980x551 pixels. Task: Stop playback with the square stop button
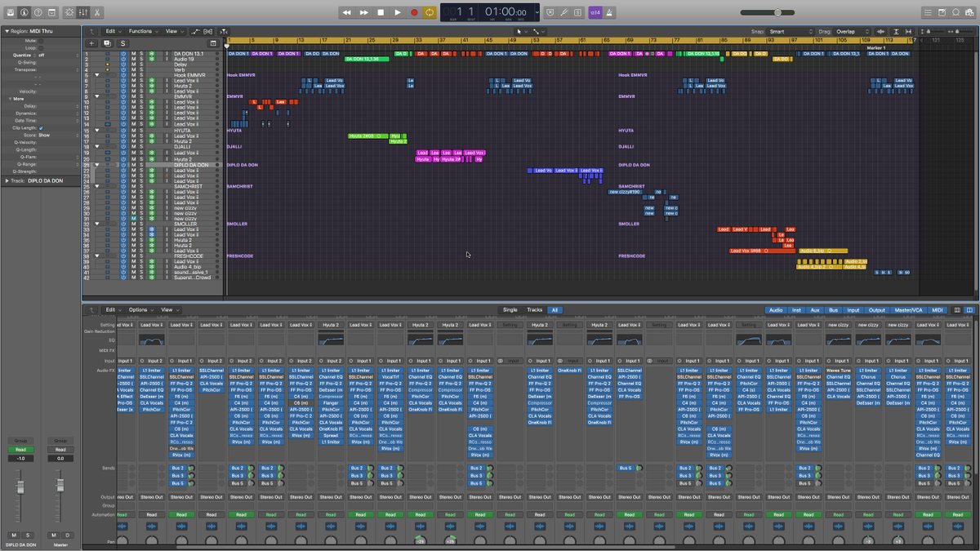381,12
